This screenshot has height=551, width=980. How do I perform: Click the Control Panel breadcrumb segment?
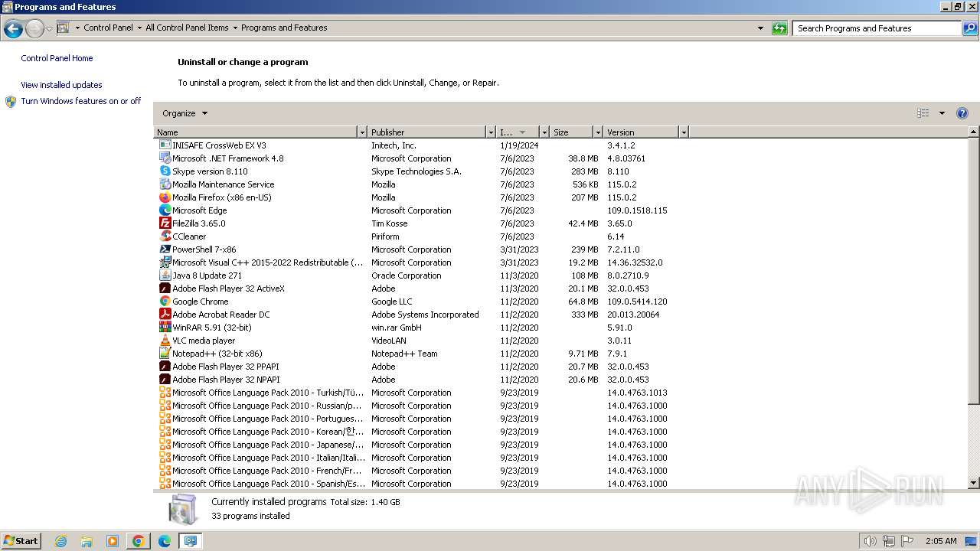click(108, 28)
